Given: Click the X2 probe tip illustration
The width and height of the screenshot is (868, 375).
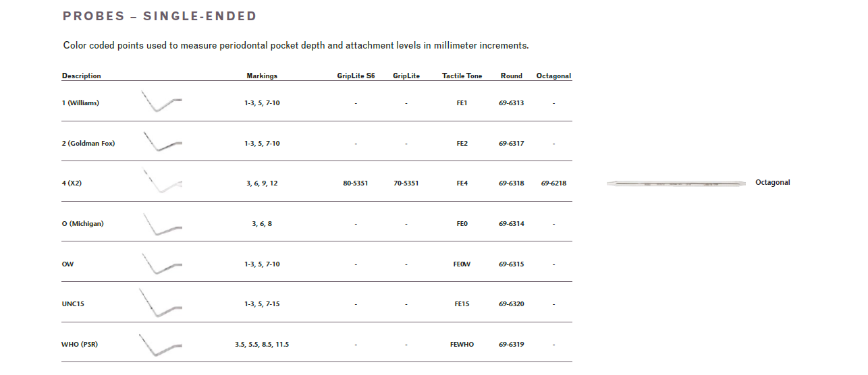Looking at the screenshot, I should (x=161, y=182).
